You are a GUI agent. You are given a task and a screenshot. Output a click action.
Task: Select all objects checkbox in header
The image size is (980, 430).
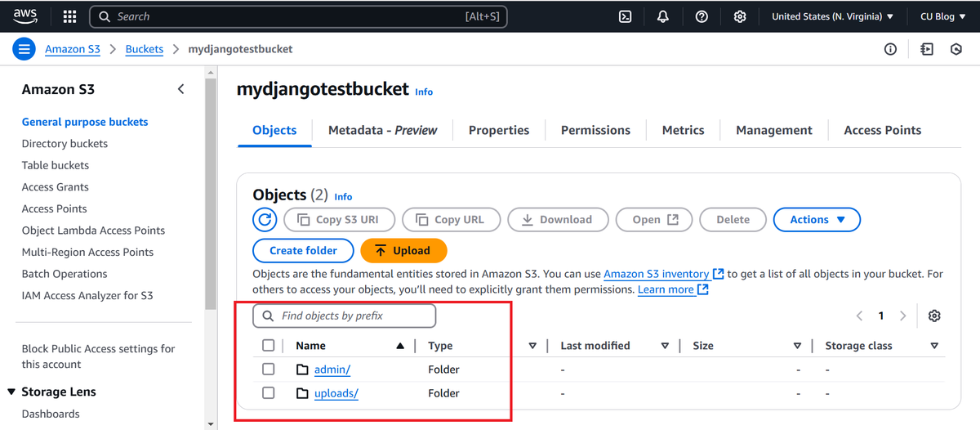click(269, 346)
